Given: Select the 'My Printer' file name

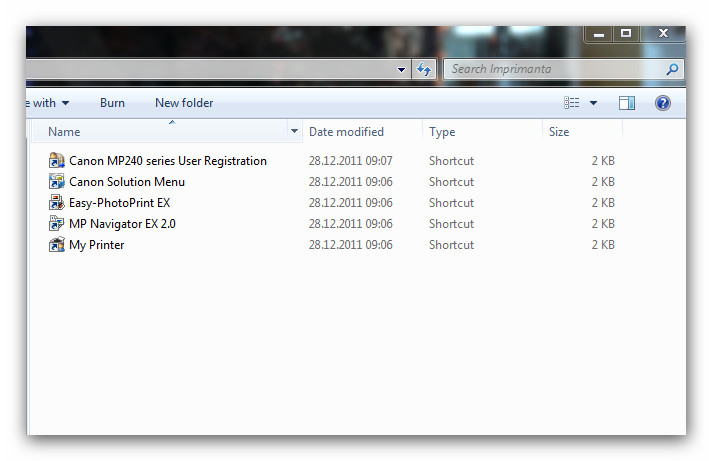Looking at the screenshot, I should (96, 245).
